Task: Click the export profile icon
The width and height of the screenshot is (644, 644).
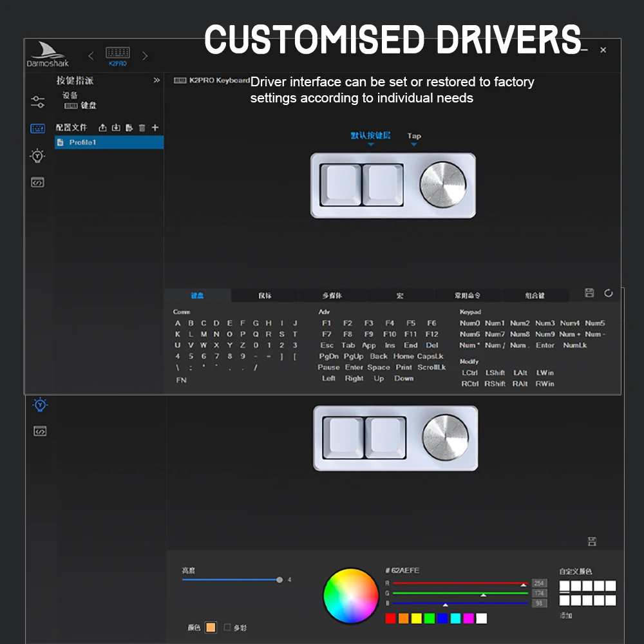Action: [x=102, y=128]
